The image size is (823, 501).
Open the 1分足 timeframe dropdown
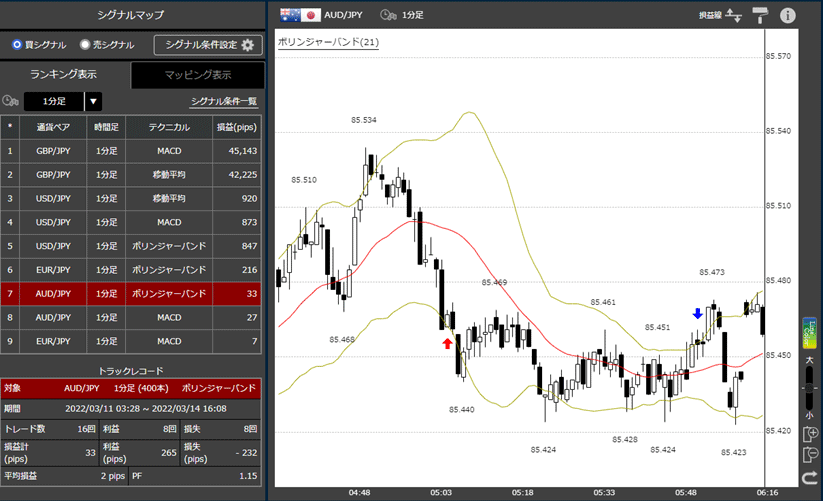pyautogui.click(x=93, y=101)
